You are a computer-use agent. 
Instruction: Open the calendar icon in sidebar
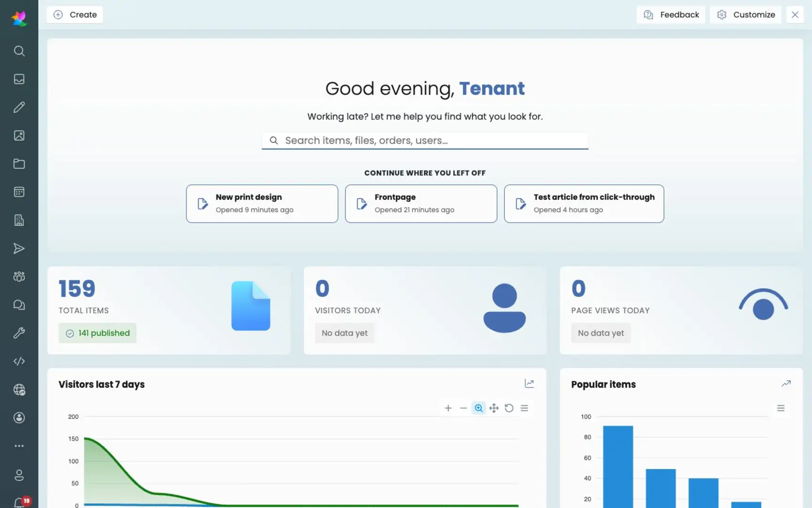click(x=19, y=192)
